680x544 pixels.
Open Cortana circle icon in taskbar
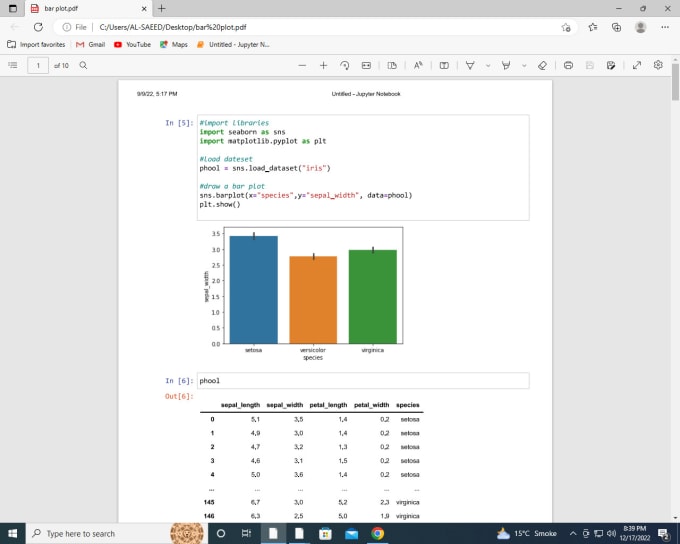tap(221, 533)
